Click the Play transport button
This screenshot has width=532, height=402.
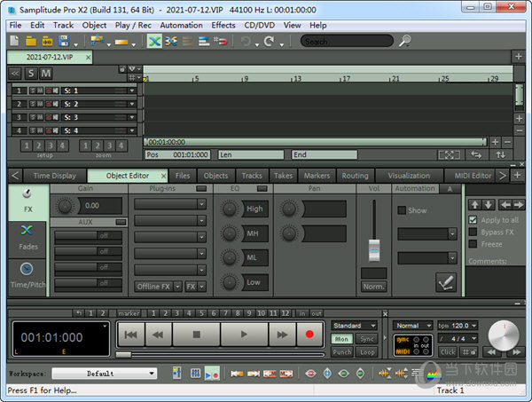point(244,335)
